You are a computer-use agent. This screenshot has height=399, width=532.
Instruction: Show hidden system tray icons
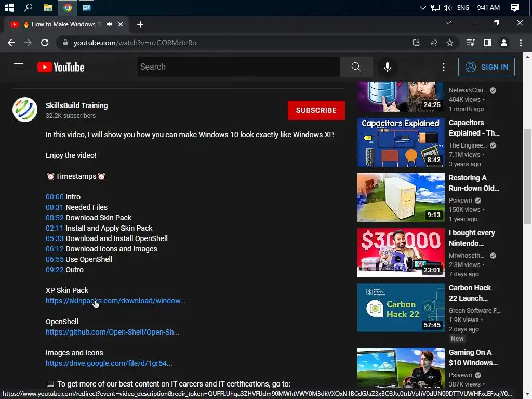tap(422, 7)
